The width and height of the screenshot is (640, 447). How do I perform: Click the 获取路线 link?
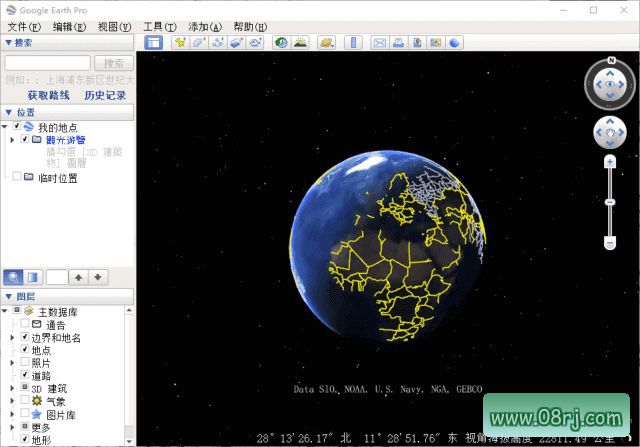coord(48,95)
